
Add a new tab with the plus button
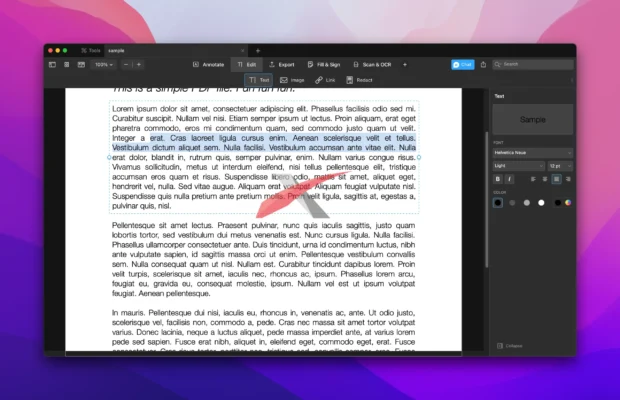258,51
